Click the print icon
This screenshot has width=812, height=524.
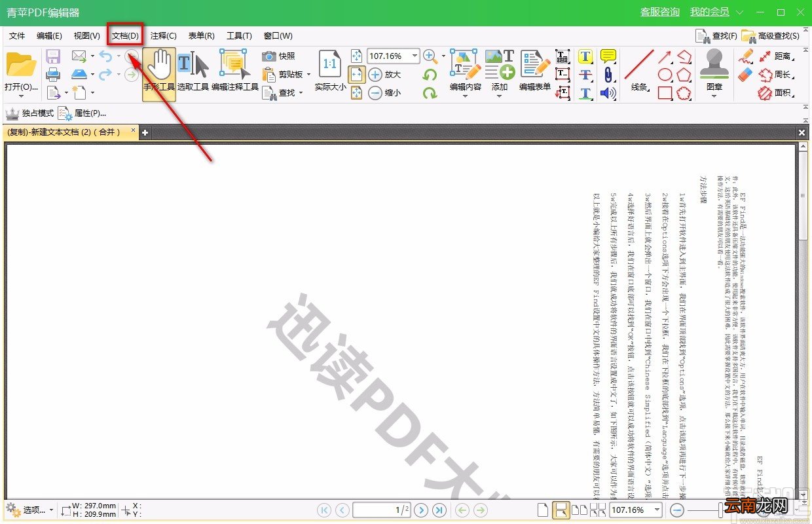click(x=53, y=75)
